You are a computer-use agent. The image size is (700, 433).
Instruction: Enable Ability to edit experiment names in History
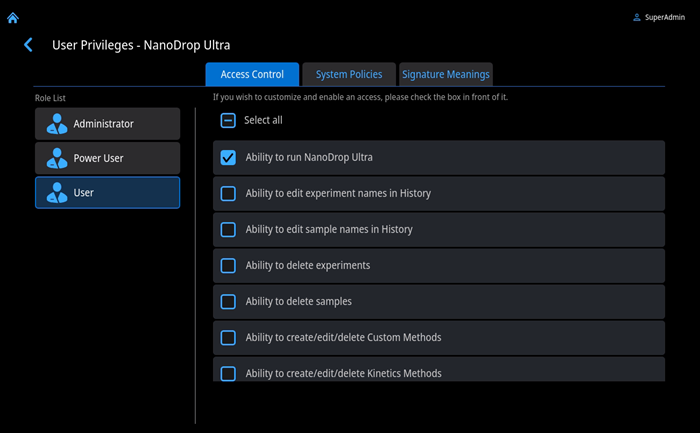[228, 193]
